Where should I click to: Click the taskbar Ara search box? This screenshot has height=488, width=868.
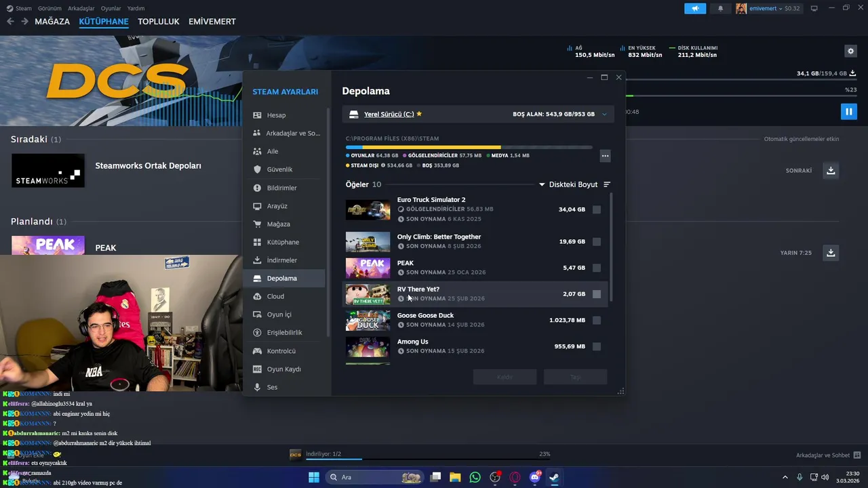(374, 477)
